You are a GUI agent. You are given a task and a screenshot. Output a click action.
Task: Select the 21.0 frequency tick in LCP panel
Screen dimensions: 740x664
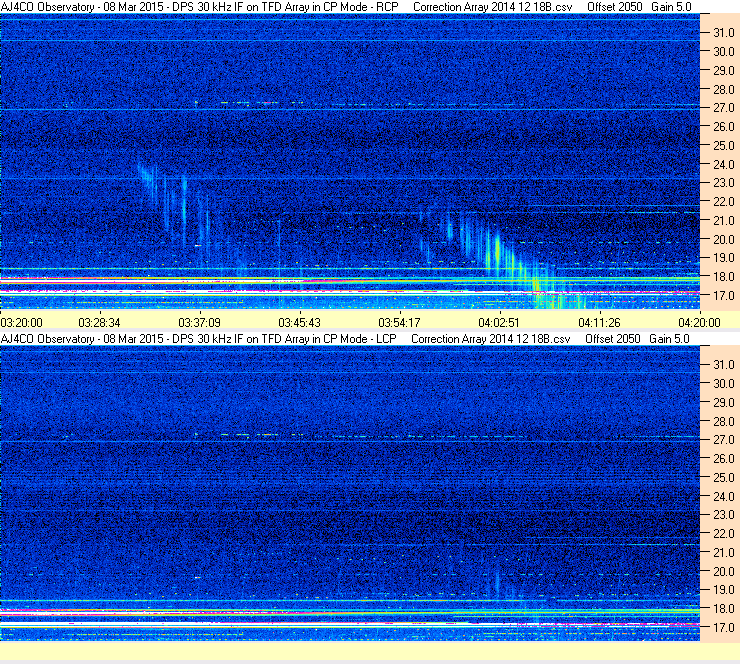click(723, 552)
